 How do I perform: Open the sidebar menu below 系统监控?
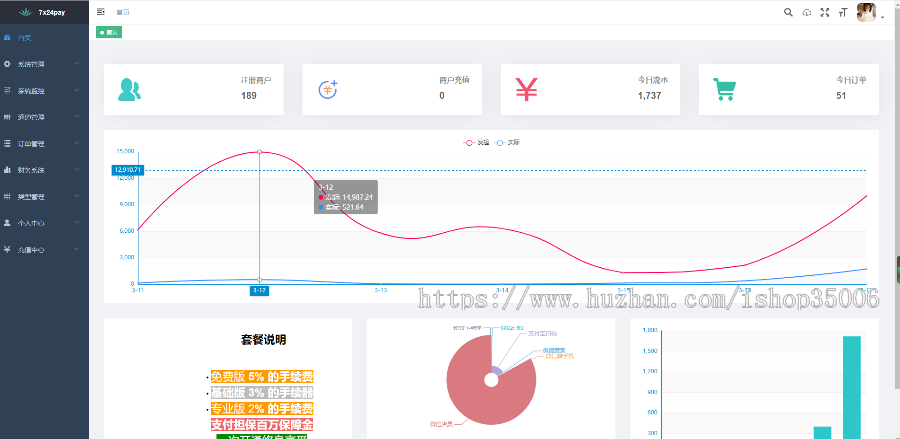(44, 117)
